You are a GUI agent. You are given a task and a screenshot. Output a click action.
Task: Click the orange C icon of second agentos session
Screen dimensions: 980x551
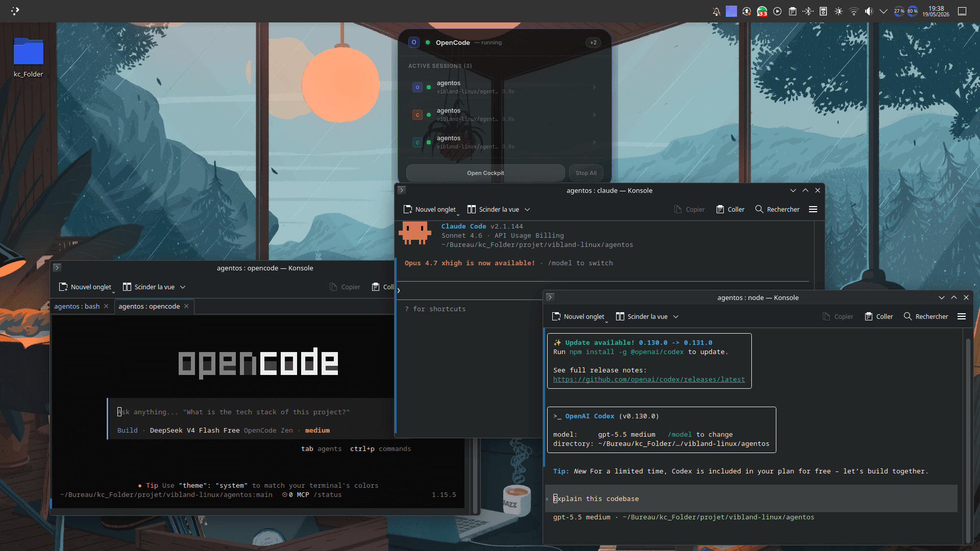coord(417,115)
